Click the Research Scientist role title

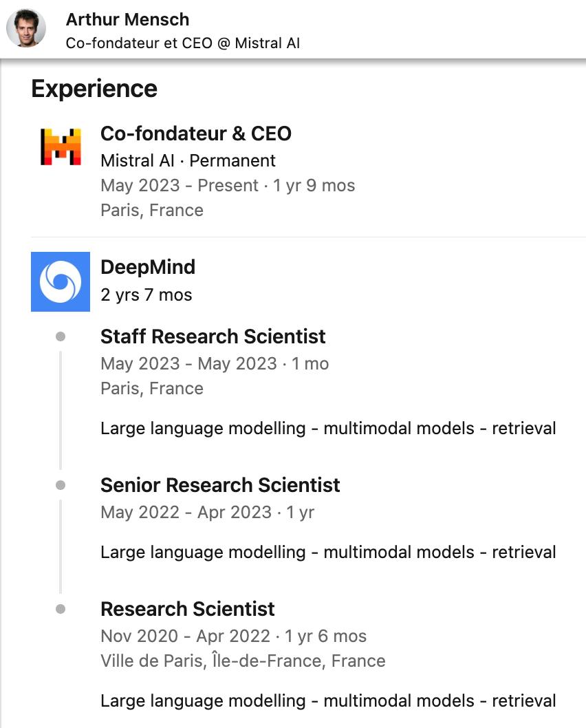(x=187, y=609)
